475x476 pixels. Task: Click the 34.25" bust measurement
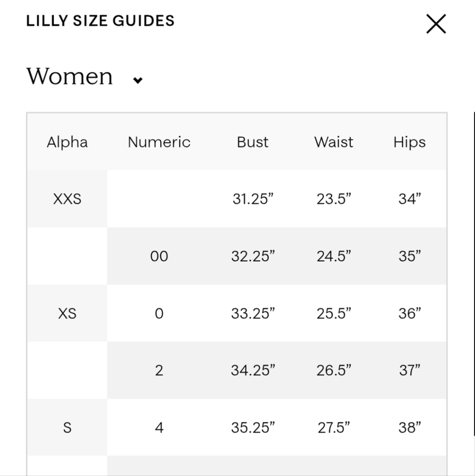tap(253, 370)
